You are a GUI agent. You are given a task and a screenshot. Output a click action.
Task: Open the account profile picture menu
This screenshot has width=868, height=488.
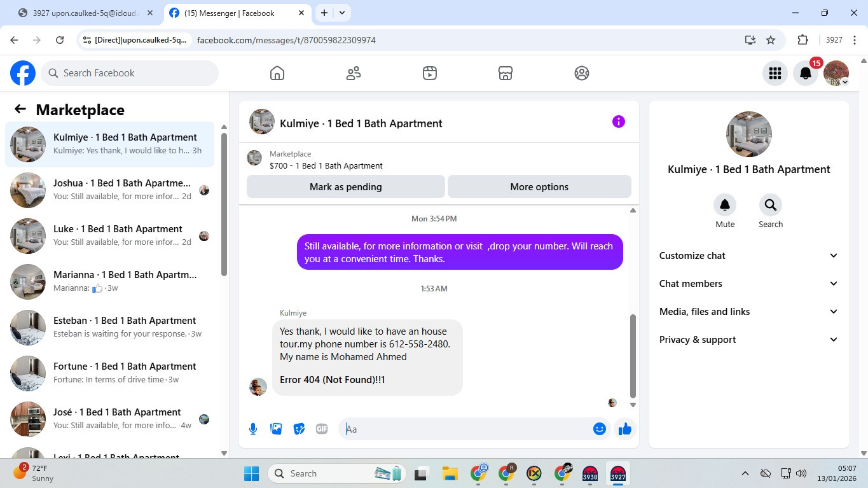(x=836, y=73)
